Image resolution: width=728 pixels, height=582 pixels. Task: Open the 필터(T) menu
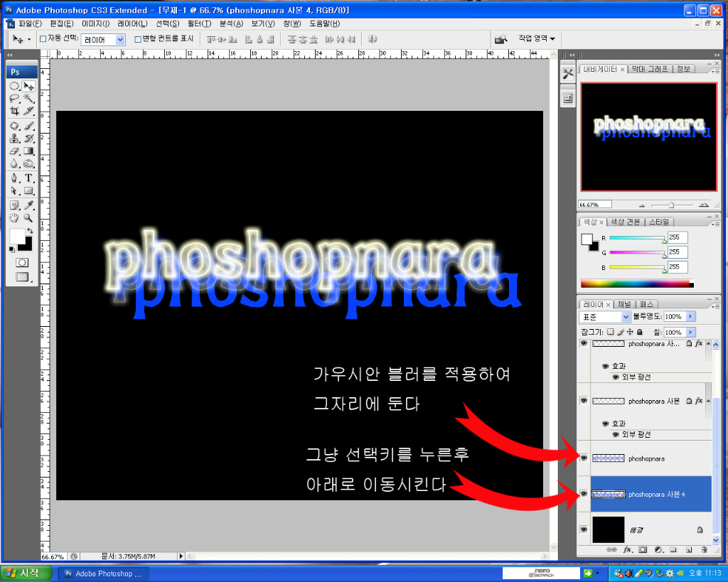[x=200, y=23]
